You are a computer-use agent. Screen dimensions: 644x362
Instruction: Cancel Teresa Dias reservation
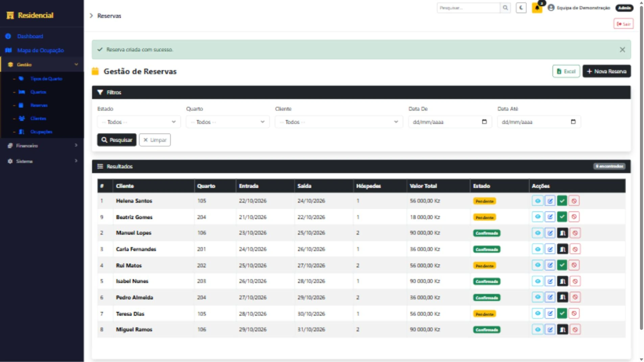[574, 313]
